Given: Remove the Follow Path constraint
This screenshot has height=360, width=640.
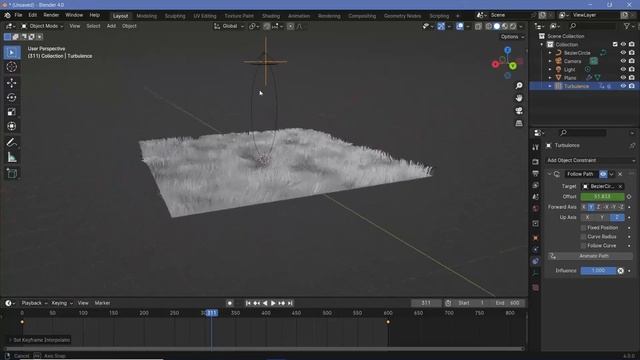Looking at the screenshot, I should click(x=620, y=174).
